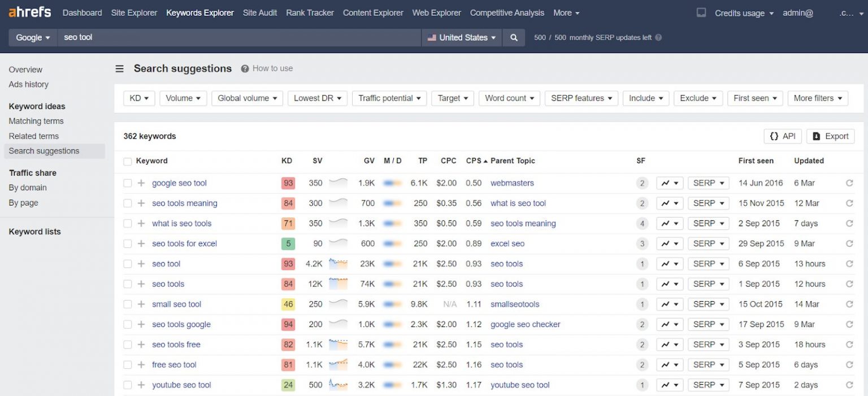Open the SERP dropdown for seo tools

pyautogui.click(x=708, y=284)
